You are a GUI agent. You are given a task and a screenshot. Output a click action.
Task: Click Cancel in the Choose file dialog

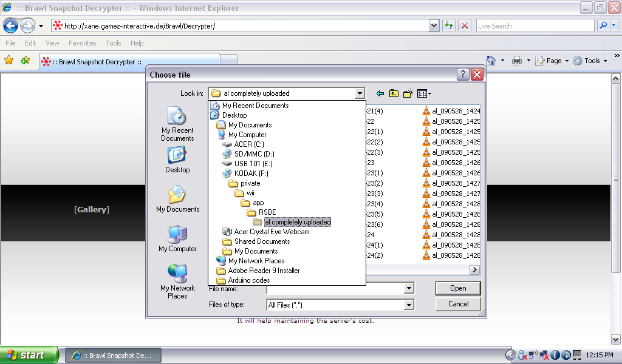tap(458, 304)
